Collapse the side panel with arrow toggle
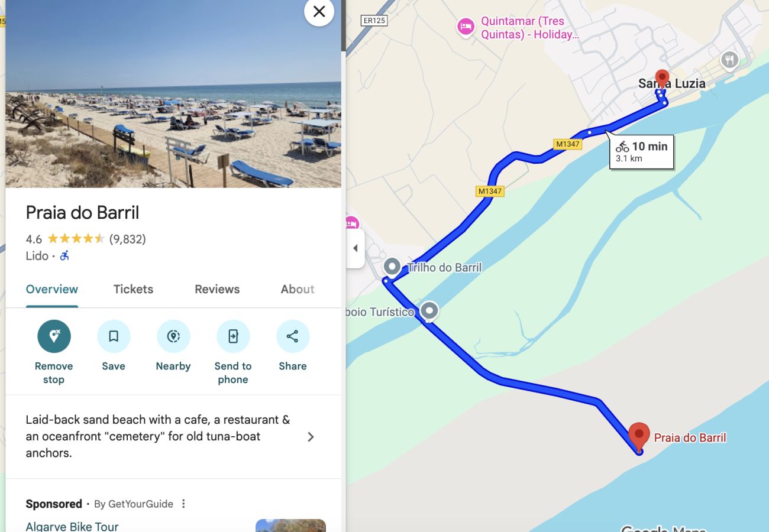The image size is (769, 532). (355, 248)
